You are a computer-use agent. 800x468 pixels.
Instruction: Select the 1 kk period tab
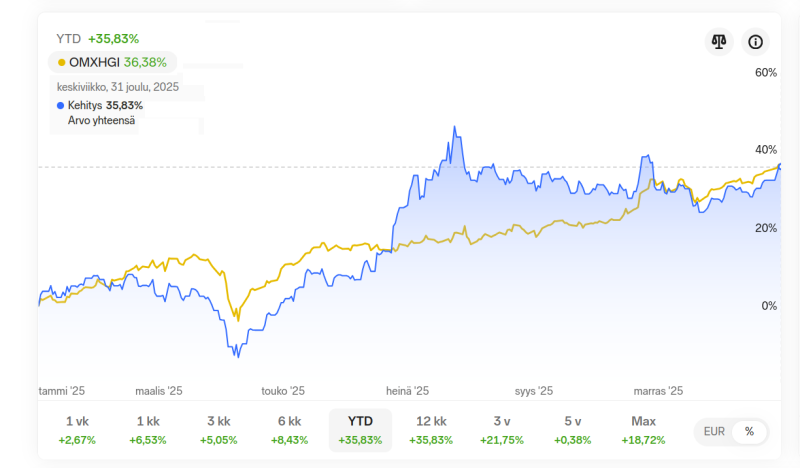[x=148, y=430]
